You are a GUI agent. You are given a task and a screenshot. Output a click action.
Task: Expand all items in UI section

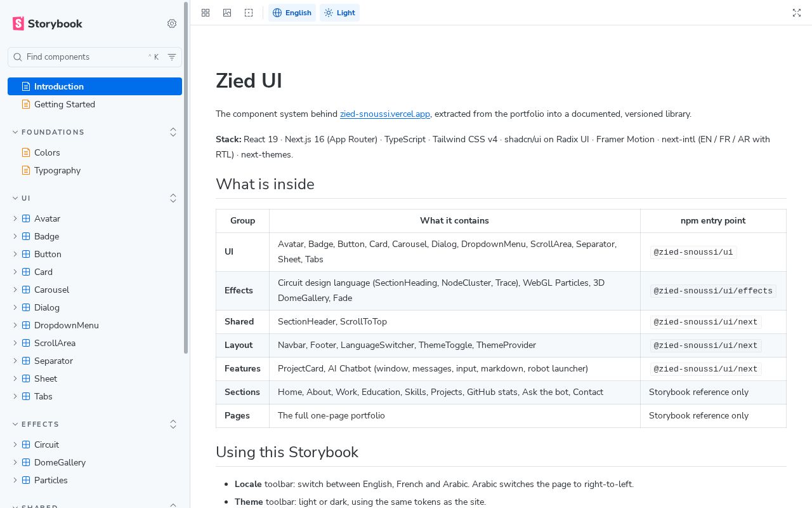[173, 198]
